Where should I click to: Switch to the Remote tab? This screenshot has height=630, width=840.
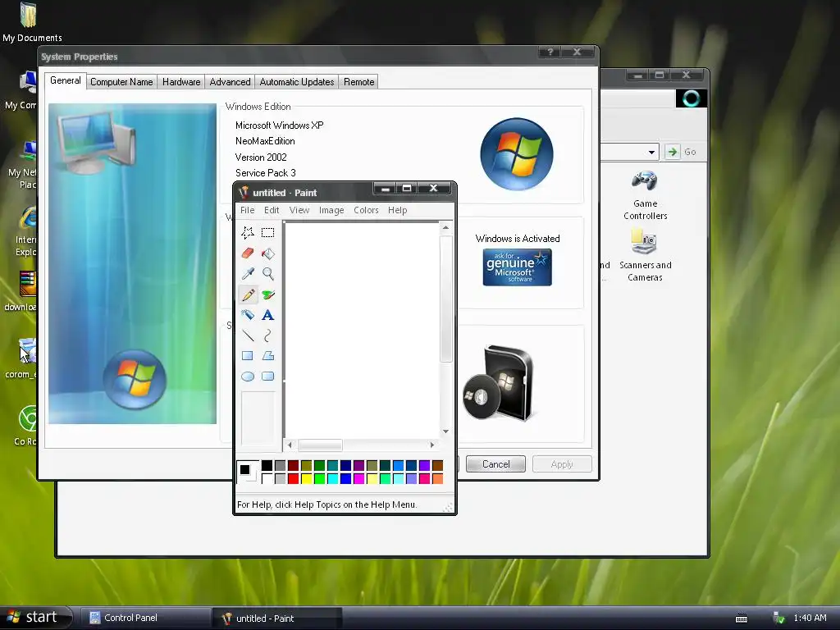(359, 82)
